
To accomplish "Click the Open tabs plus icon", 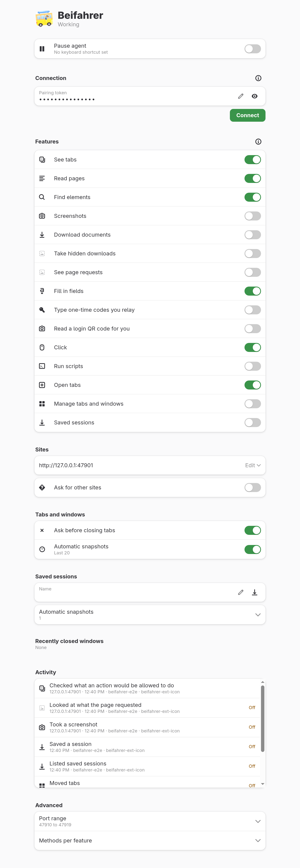I will point(42,385).
